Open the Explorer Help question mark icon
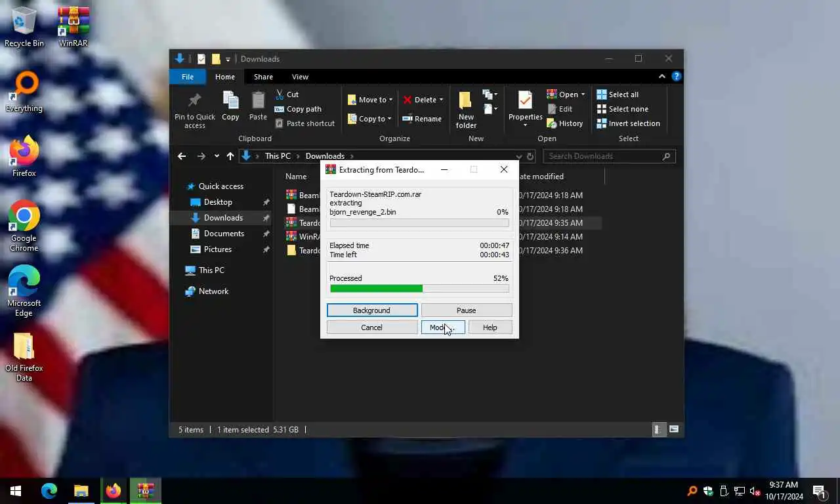 pos(677,76)
